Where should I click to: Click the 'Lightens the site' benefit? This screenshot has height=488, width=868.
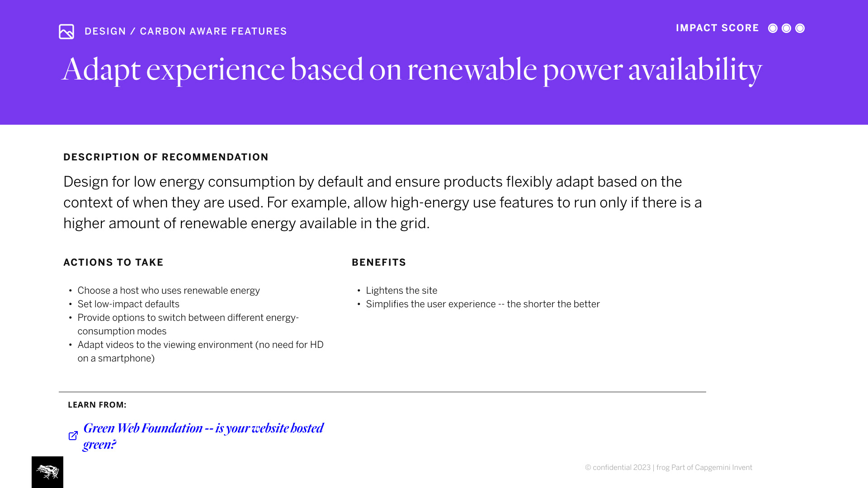coord(401,291)
